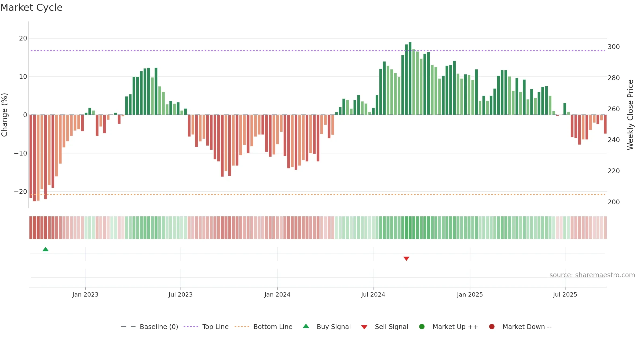Image resolution: width=644 pixels, height=362 pixels.
Task: Toggle the Market Down -- legend entry
Action: pos(520,327)
